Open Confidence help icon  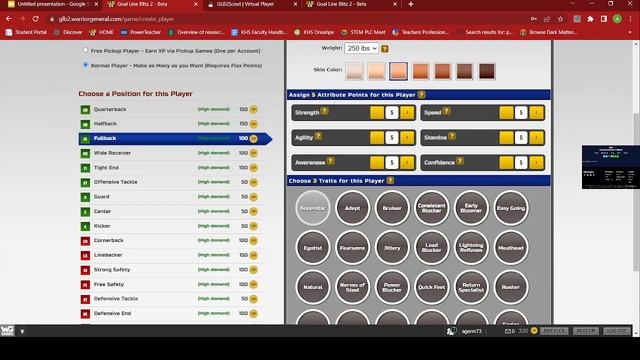pos(460,161)
